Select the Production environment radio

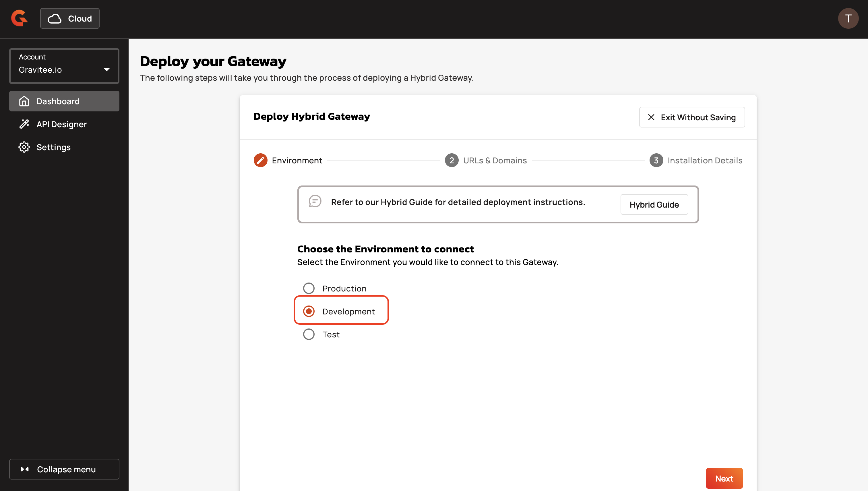tap(309, 288)
